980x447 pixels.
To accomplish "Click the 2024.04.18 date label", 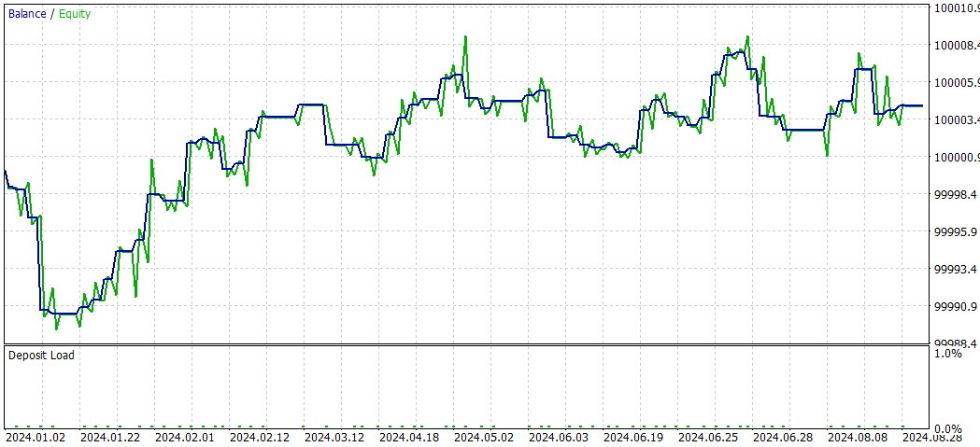I will click(x=409, y=437).
